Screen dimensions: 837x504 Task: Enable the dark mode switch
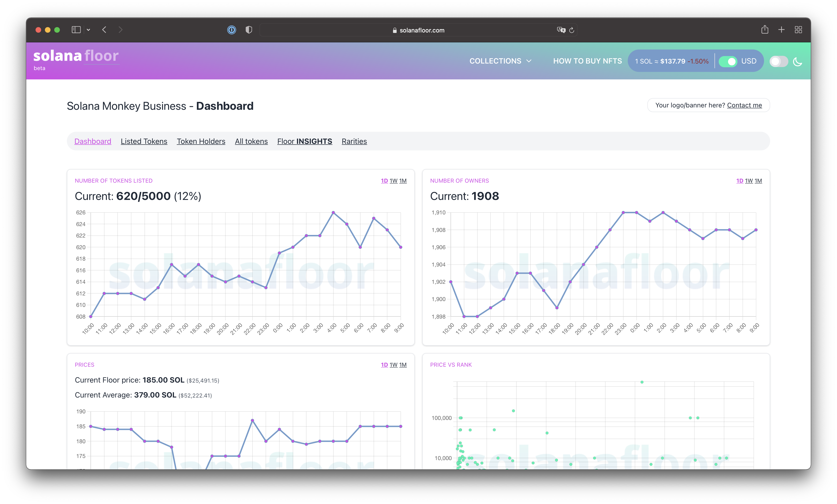pos(778,61)
